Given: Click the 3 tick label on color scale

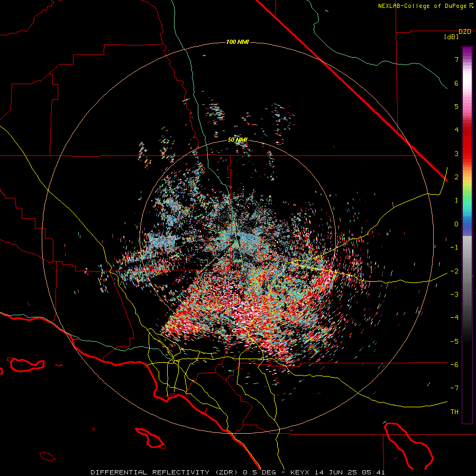Looking at the screenshot, I should [456, 153].
